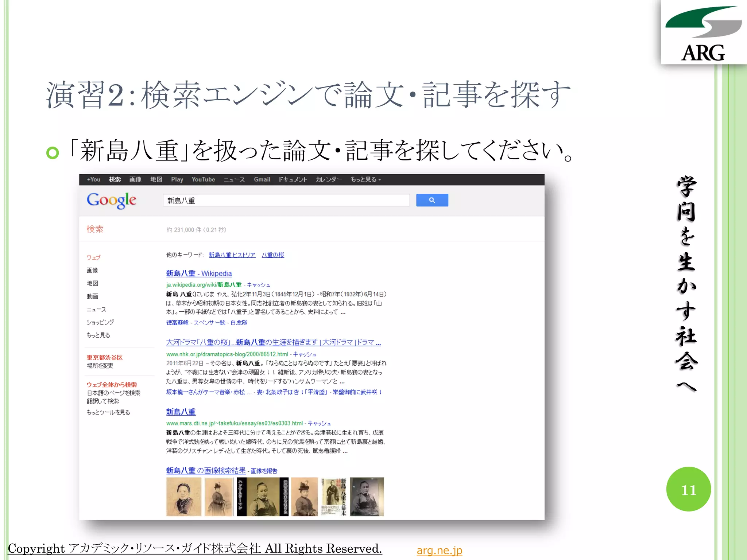Click the arg.ne.jp link in footer

[x=440, y=551]
